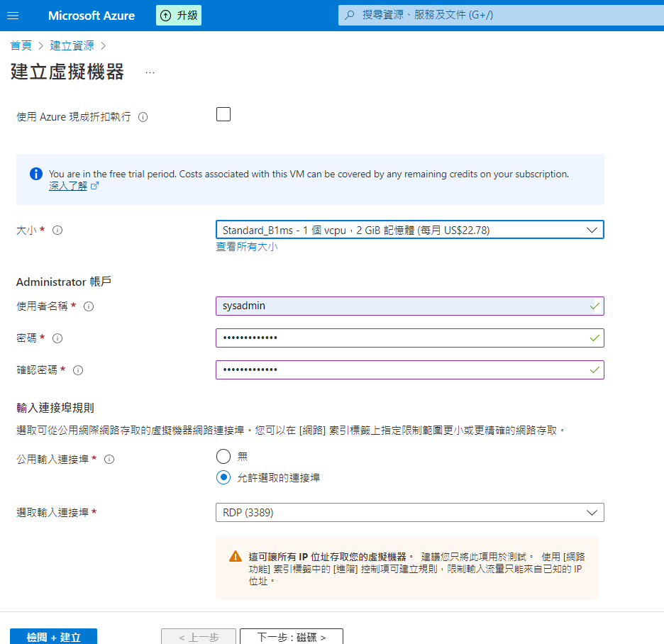Viewport: 664px width, 644px height.
Task: Click 檢閱 + 建立 button
Action: coord(53,636)
